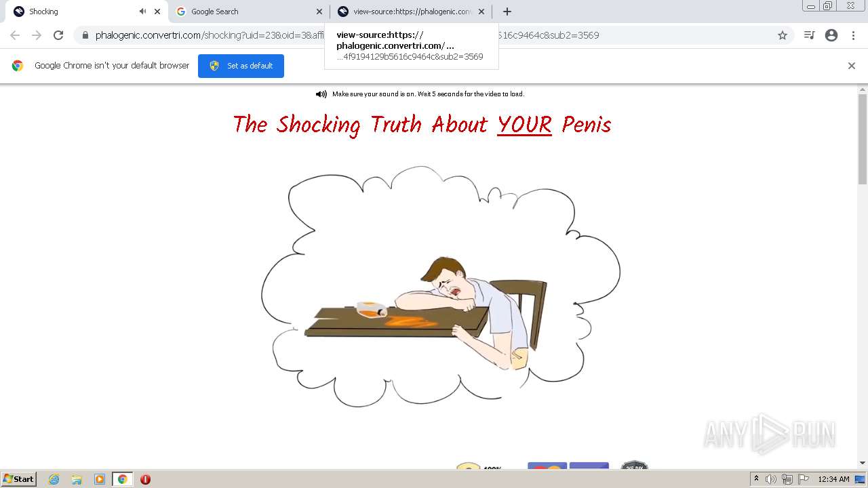868x488 pixels.
Task: Bookmark this page with the star
Action: [783, 35]
